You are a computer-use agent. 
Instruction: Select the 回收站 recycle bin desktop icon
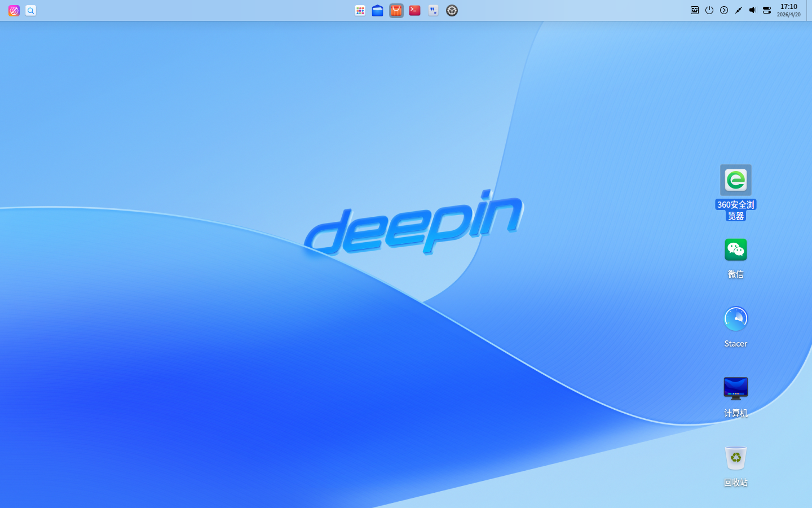pos(736,458)
